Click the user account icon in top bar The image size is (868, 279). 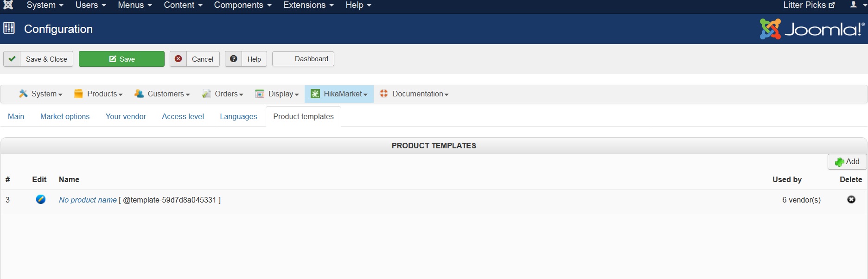point(853,5)
